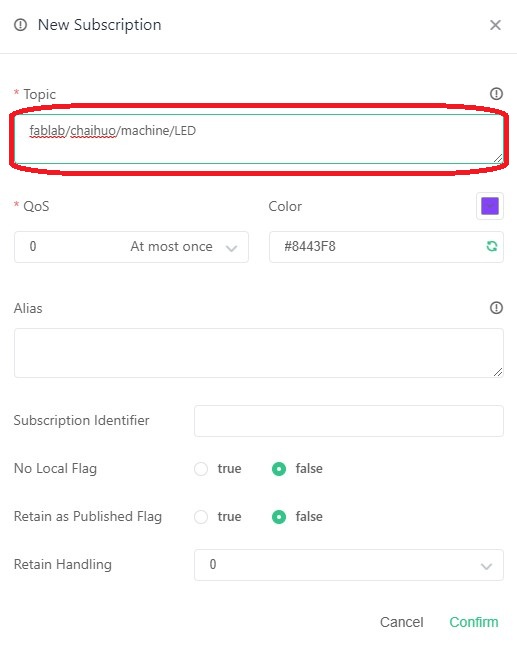Click the Alias help info icon

pos(496,308)
